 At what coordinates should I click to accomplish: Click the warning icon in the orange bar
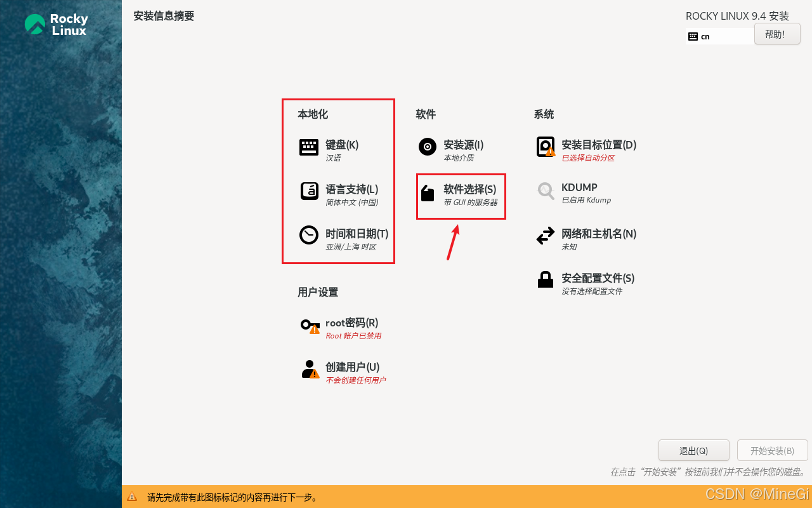pyautogui.click(x=132, y=497)
